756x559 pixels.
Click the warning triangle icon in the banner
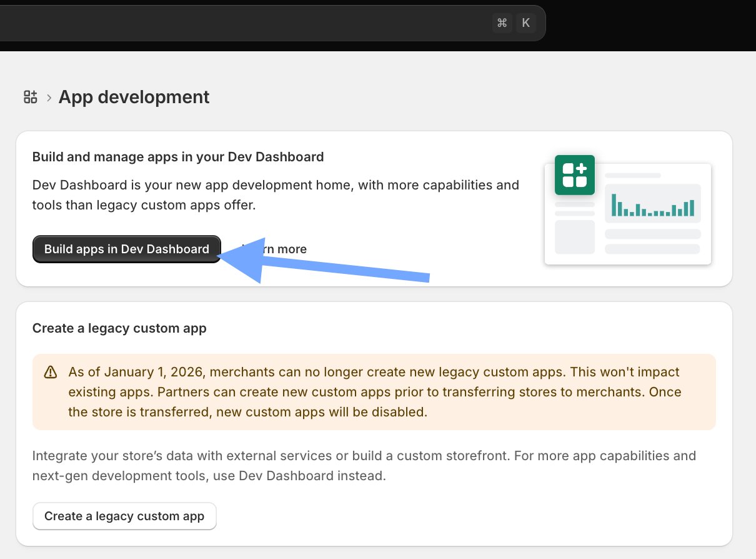pos(51,373)
